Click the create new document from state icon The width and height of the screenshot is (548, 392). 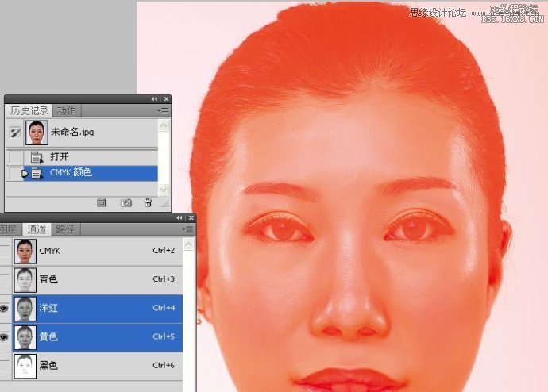click(102, 202)
